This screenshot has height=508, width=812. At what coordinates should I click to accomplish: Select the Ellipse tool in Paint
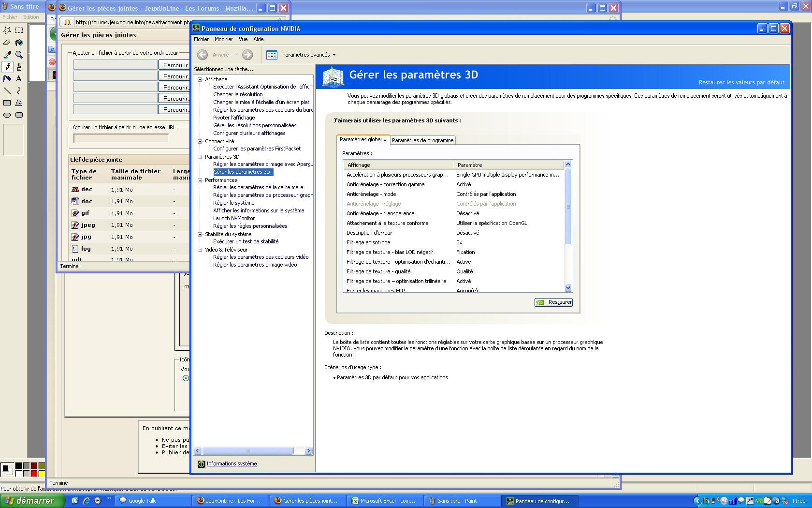click(x=7, y=115)
